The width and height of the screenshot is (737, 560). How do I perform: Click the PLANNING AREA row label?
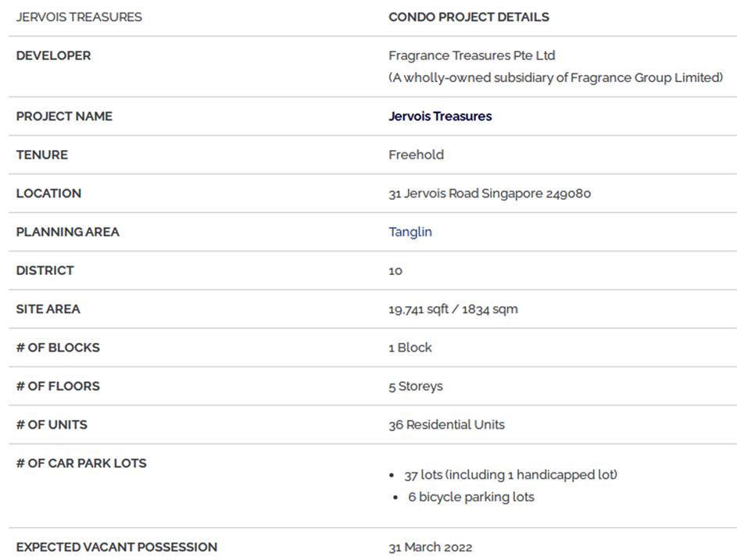pos(68,232)
